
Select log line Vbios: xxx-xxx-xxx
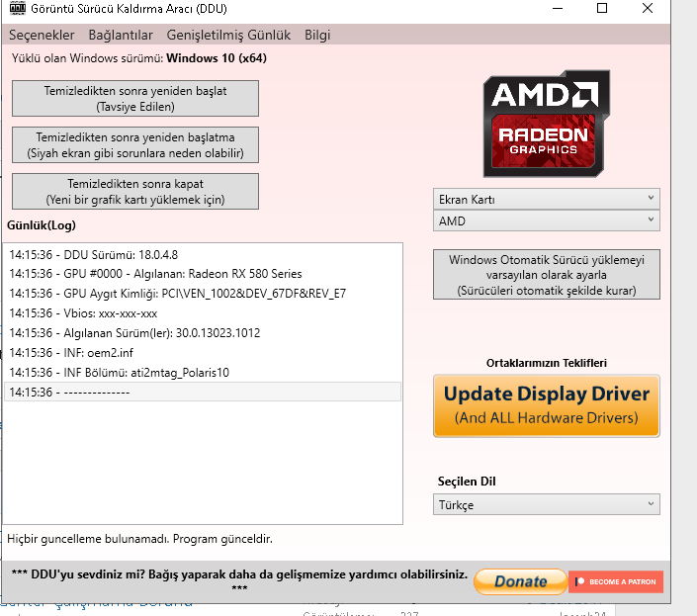pyautogui.click(x=203, y=313)
